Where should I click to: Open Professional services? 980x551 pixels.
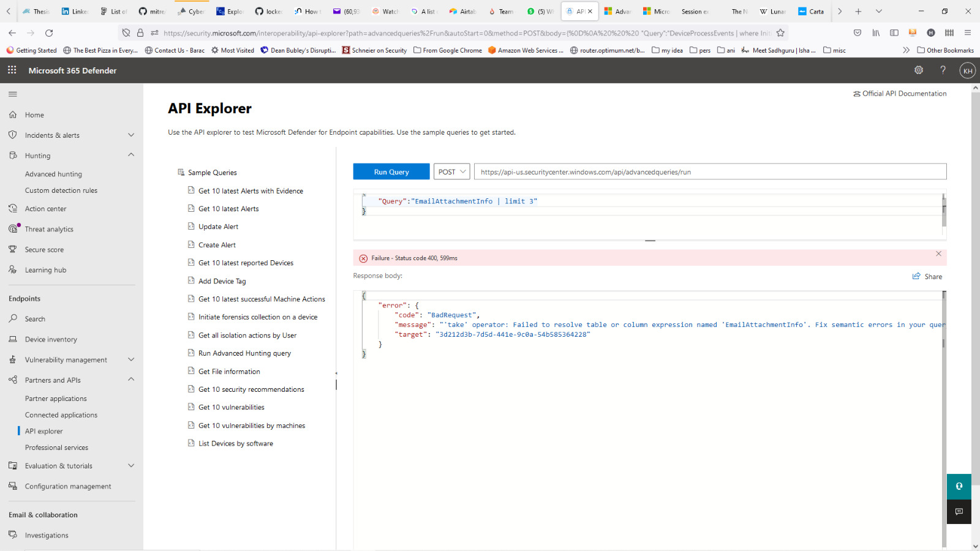point(56,448)
